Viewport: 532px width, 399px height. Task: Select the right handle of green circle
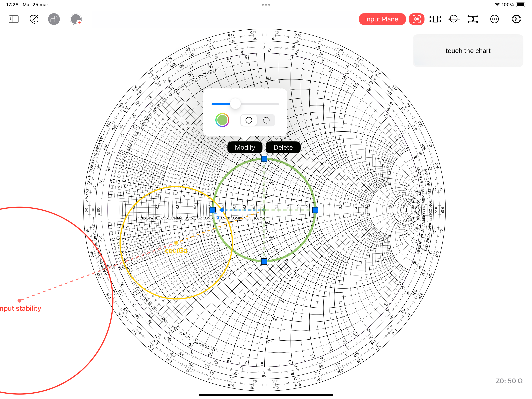tap(315, 210)
